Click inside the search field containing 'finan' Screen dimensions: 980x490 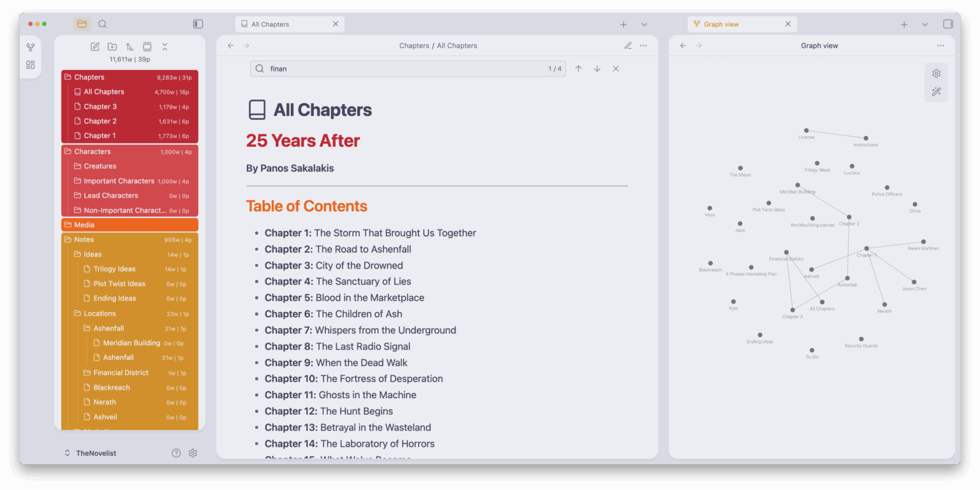(383, 68)
